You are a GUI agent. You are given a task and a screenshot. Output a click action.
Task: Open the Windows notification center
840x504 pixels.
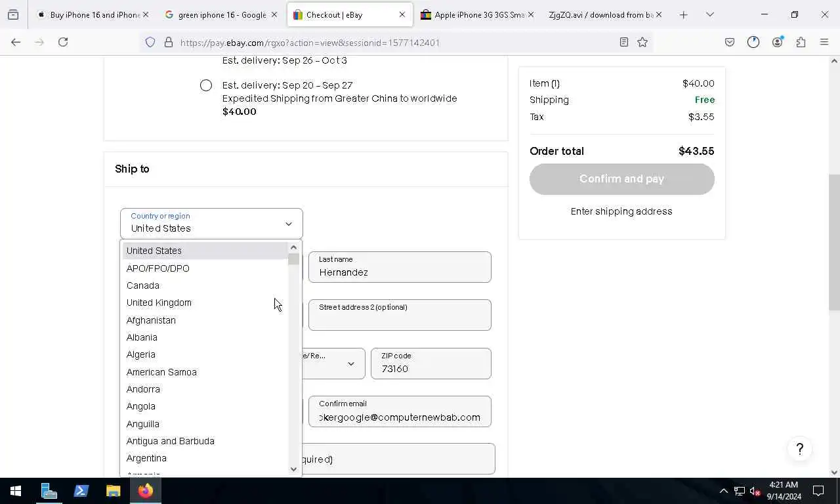click(x=818, y=491)
